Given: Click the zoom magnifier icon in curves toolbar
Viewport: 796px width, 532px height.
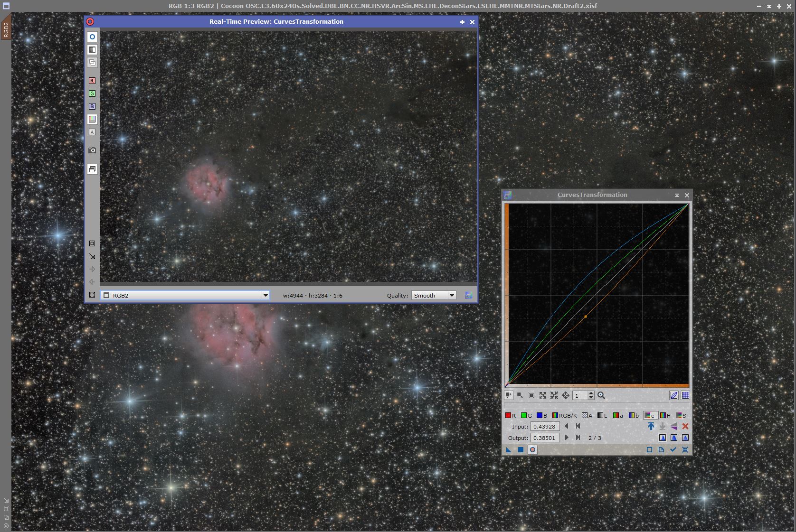Looking at the screenshot, I should tap(601, 395).
